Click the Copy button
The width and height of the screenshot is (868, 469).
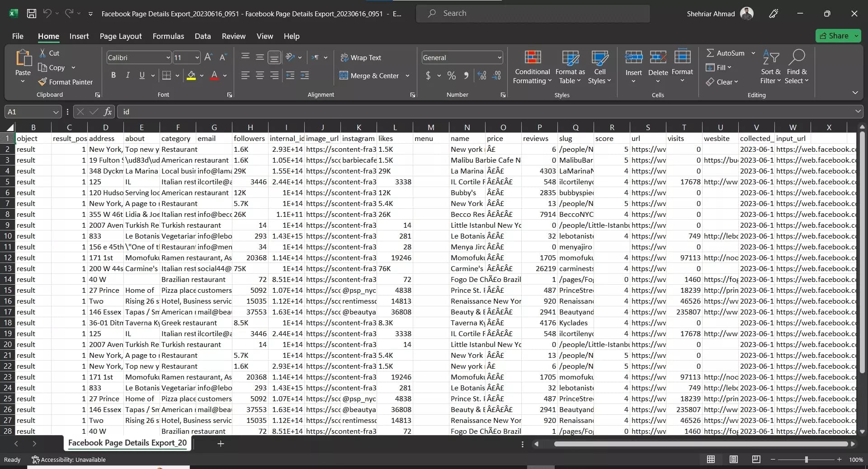coord(52,67)
